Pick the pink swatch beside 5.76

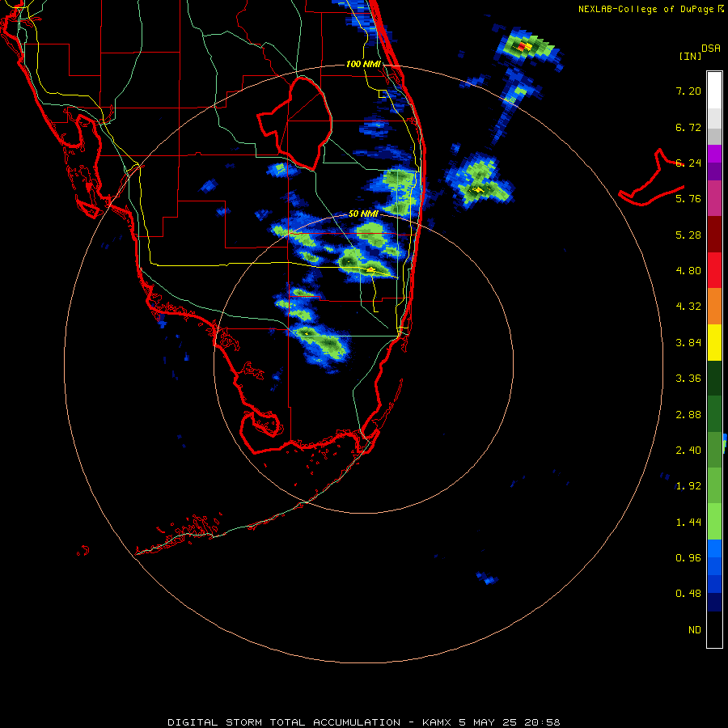[714, 198]
